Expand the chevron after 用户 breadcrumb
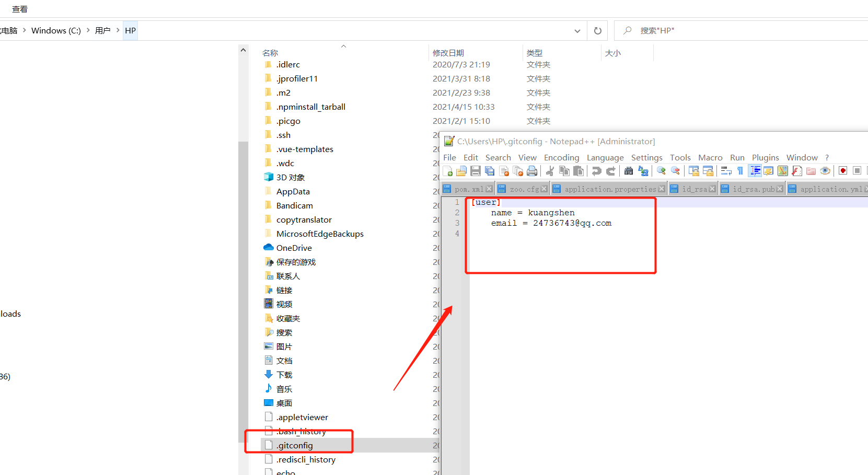Screen dimensions: 868x475 118,31
